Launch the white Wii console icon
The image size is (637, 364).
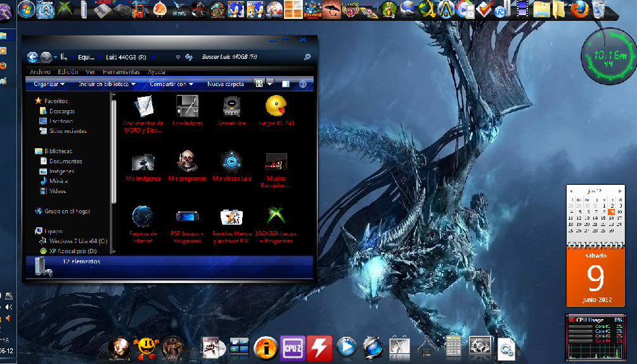point(84,9)
